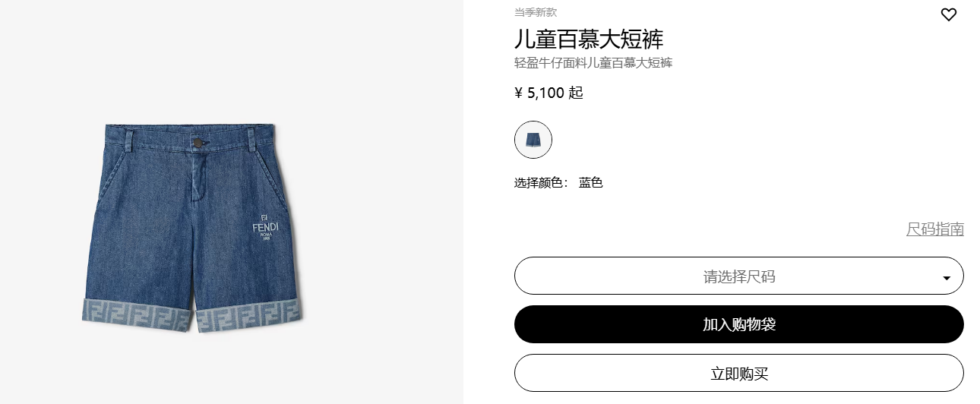Add shorts to wishlist with heart icon
The width and height of the screenshot is (980, 404).
coord(948,14)
